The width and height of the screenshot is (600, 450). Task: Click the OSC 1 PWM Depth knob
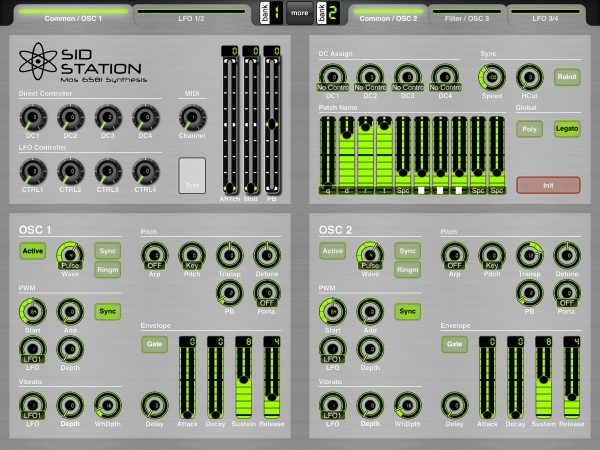70,349
